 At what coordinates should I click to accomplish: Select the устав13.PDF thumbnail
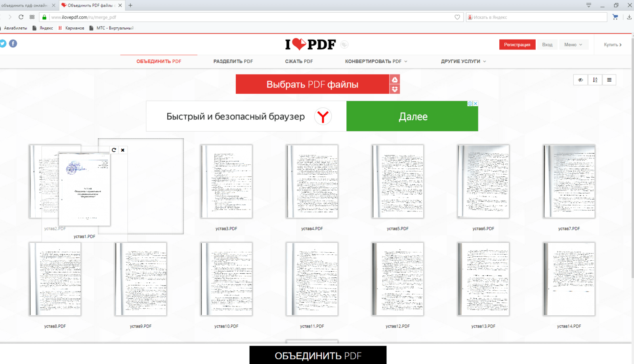483,279
